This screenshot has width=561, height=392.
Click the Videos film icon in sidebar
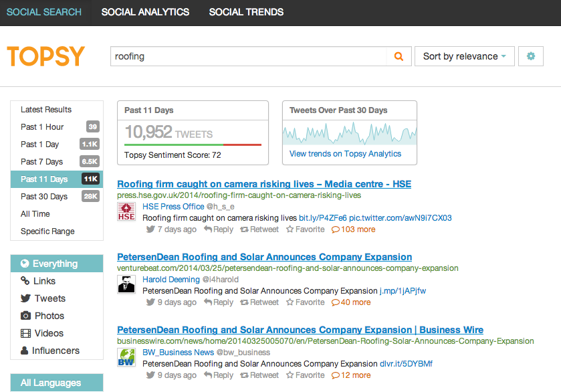pyautogui.click(x=25, y=333)
